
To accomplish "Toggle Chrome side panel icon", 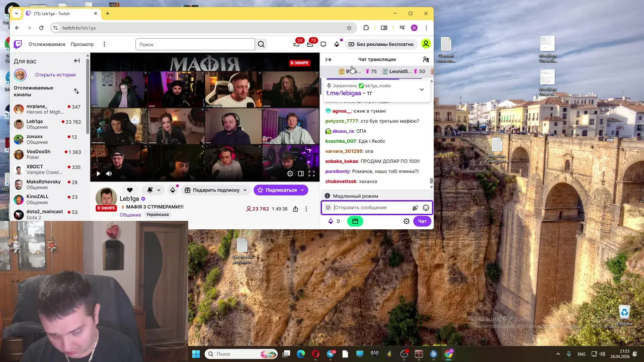I will pos(384,28).
